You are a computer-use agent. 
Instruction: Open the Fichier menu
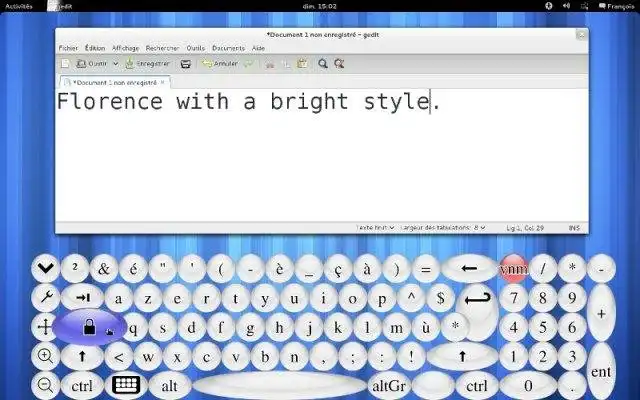[x=68, y=48]
